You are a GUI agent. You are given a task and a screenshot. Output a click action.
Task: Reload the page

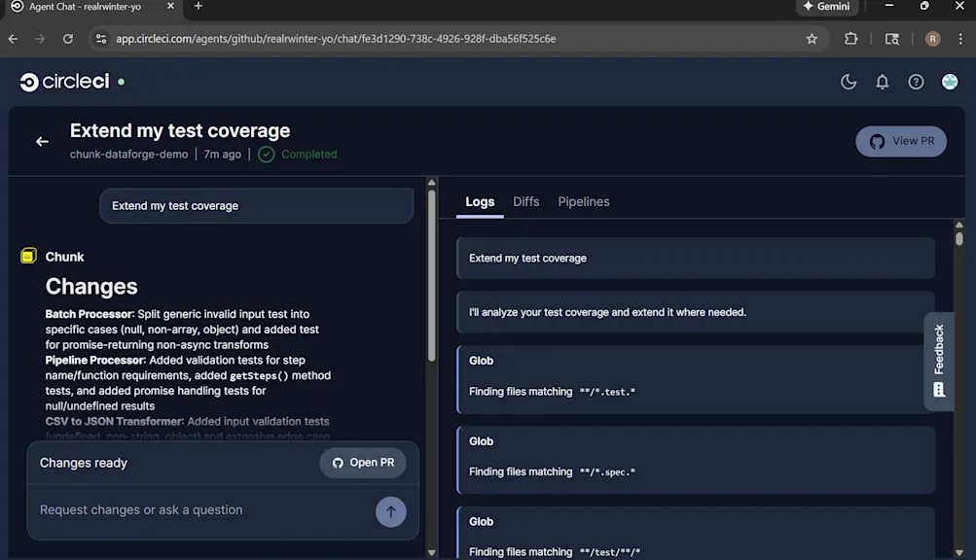point(68,39)
